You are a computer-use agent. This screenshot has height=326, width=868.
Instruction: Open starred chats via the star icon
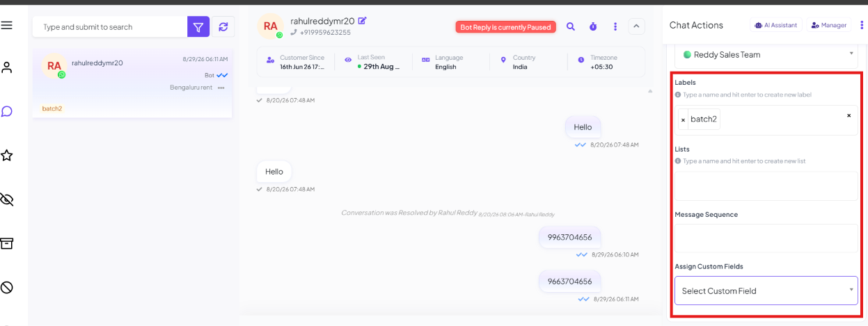point(7,155)
